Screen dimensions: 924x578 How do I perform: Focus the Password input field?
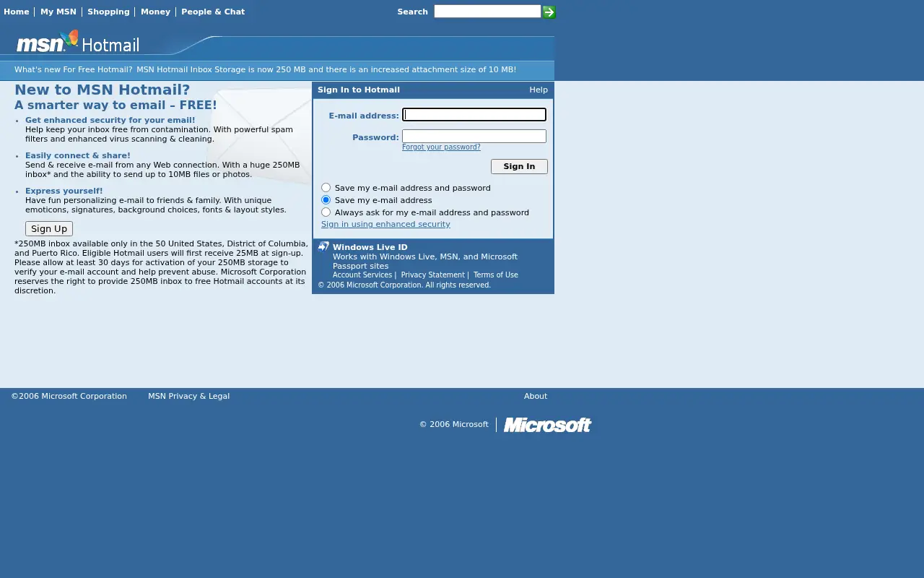point(474,136)
